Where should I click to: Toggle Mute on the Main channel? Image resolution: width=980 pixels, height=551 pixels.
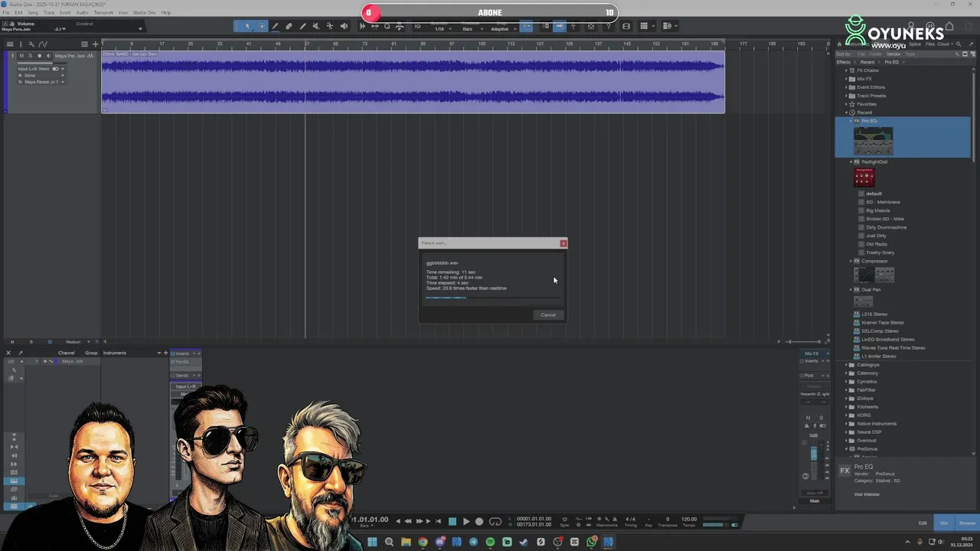click(808, 418)
